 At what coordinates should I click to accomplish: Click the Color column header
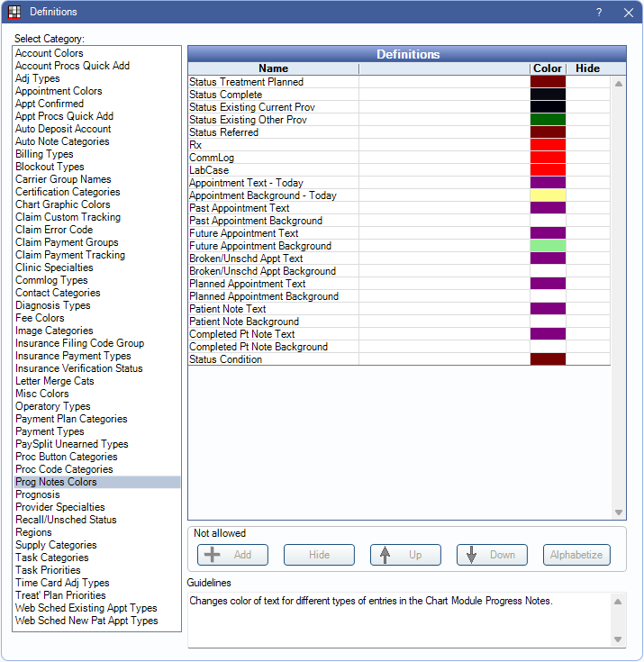(548, 68)
